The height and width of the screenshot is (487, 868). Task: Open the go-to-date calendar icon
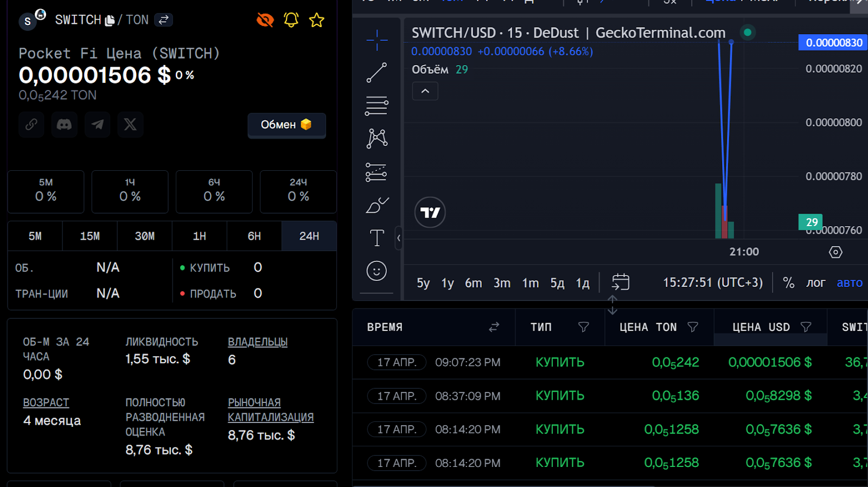[621, 282]
